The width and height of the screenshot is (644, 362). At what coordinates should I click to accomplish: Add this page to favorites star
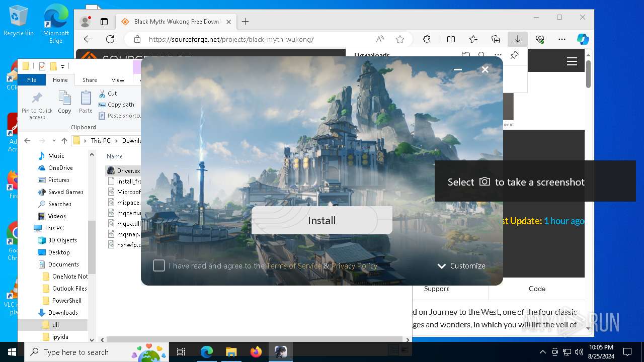[x=400, y=39]
